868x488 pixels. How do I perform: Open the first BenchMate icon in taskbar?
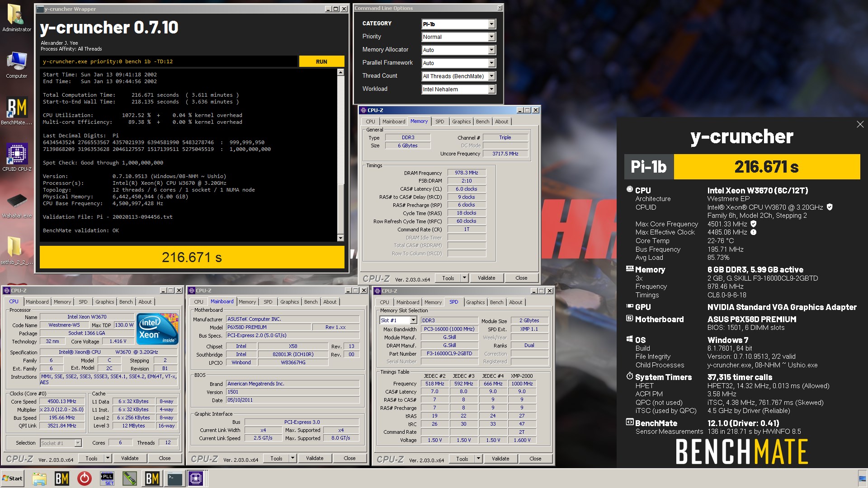click(62, 479)
